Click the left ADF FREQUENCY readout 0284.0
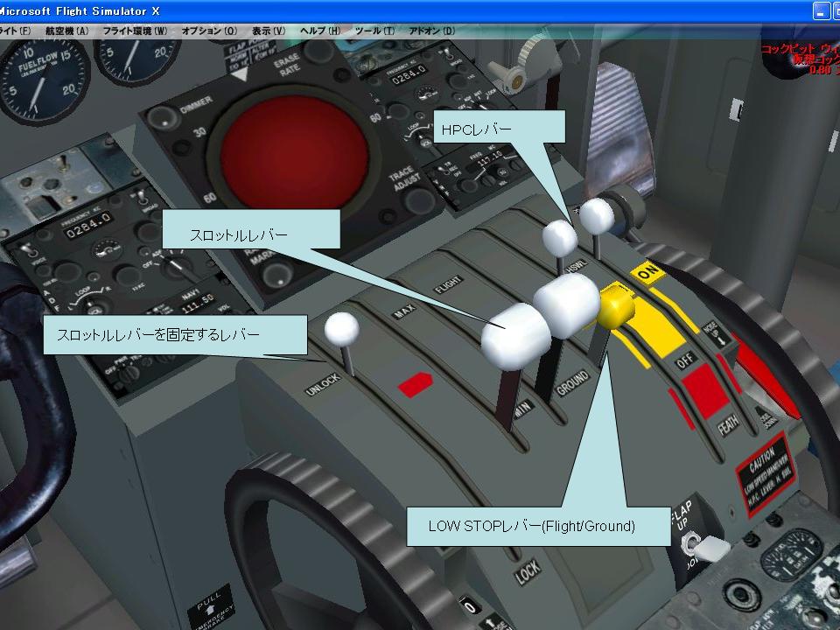The width and height of the screenshot is (840, 630). click(87, 226)
